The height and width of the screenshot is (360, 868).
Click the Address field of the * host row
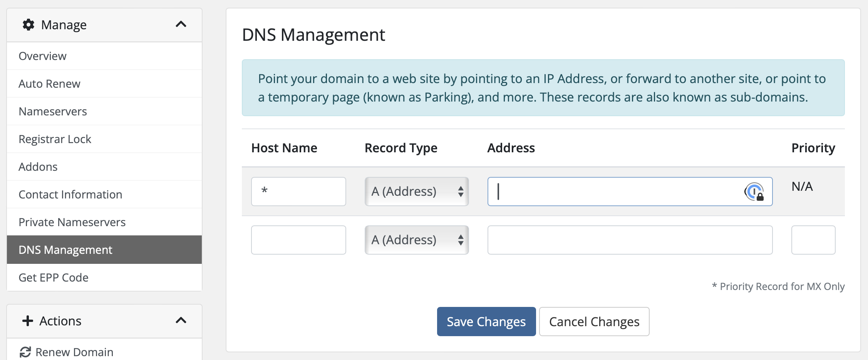(630, 192)
